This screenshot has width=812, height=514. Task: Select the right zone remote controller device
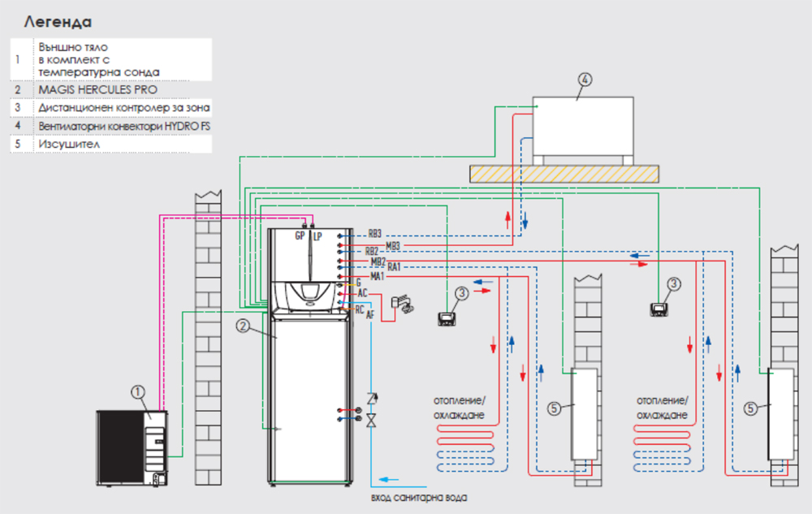[658, 309]
